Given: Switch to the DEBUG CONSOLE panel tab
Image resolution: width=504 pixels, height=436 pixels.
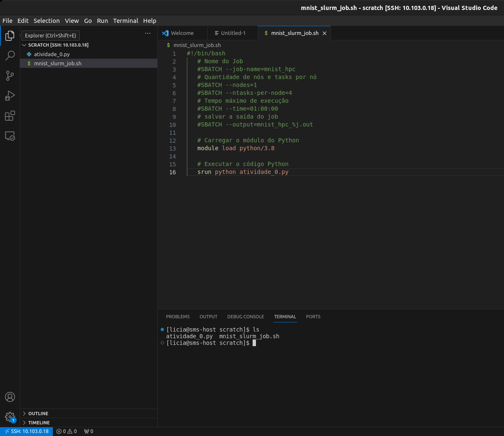Looking at the screenshot, I should click(246, 317).
